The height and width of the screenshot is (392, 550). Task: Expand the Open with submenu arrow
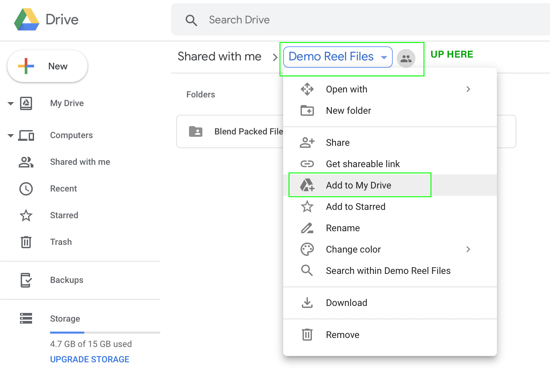(468, 89)
